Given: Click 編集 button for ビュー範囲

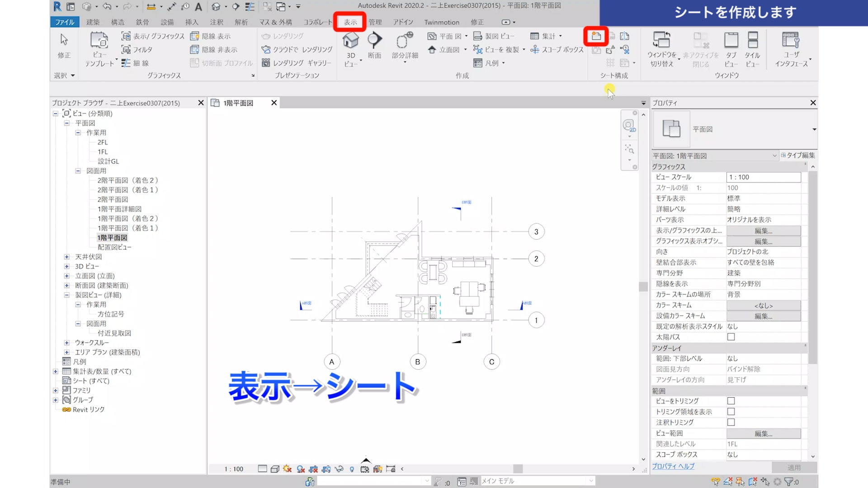Looking at the screenshot, I should [x=763, y=434].
